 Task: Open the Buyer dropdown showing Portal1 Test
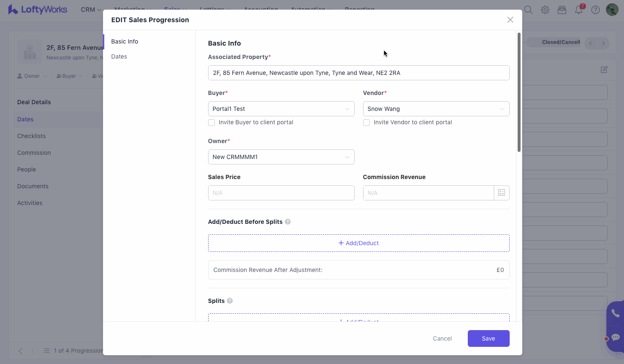click(x=281, y=109)
